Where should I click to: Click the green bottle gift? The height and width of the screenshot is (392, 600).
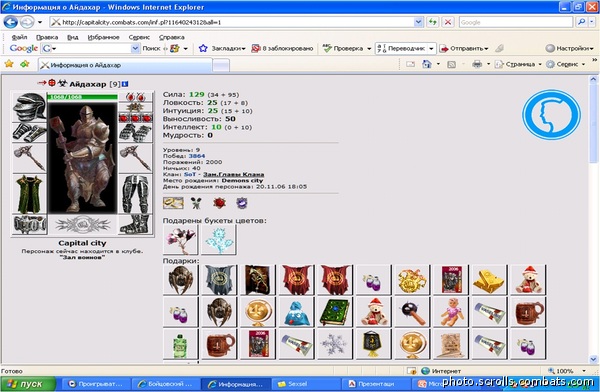click(x=180, y=344)
